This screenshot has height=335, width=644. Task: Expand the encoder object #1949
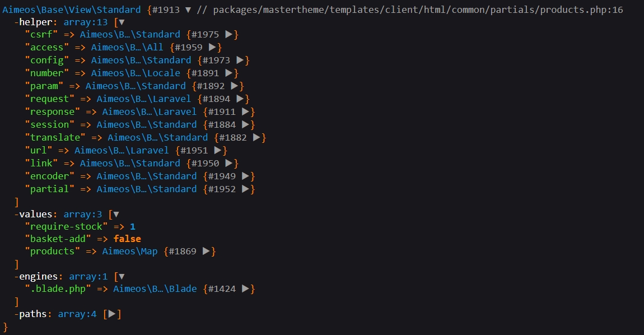pyautogui.click(x=246, y=176)
